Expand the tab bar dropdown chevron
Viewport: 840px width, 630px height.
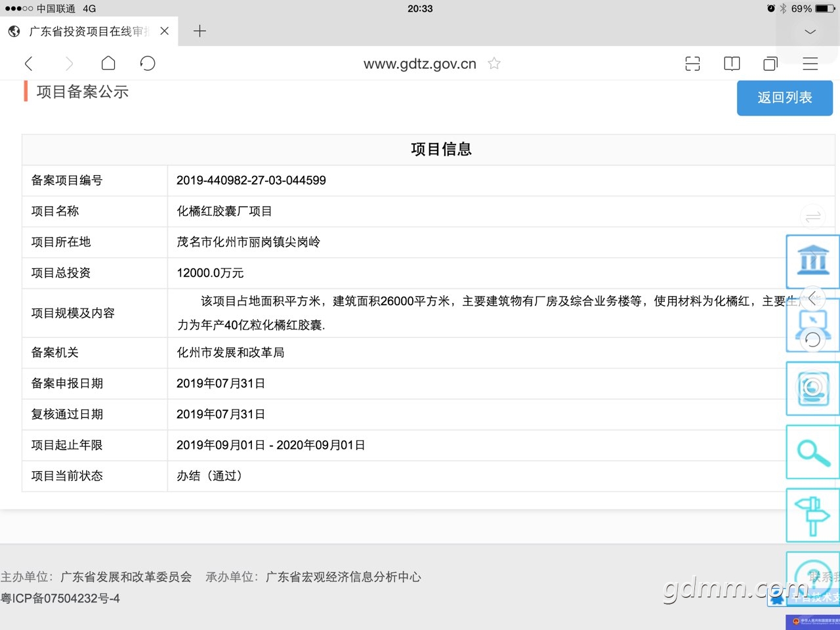(x=810, y=31)
